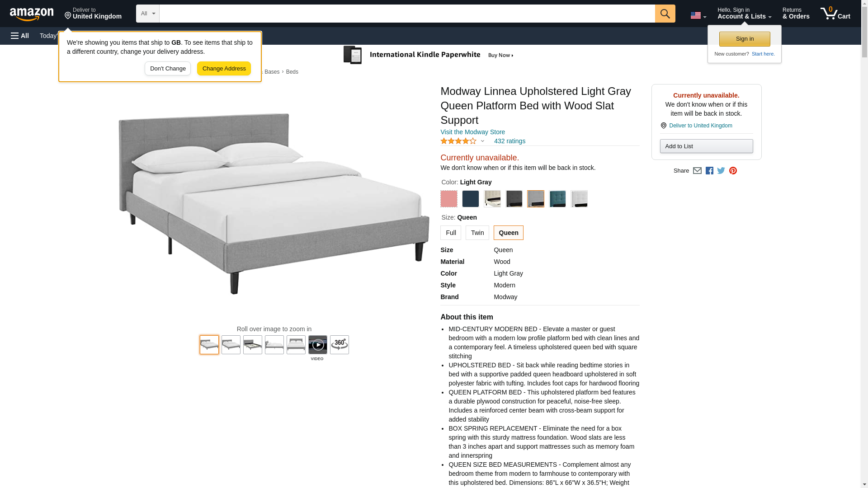Expand the star ratings popover arrow
The height and width of the screenshot is (488, 868).
[482, 141]
